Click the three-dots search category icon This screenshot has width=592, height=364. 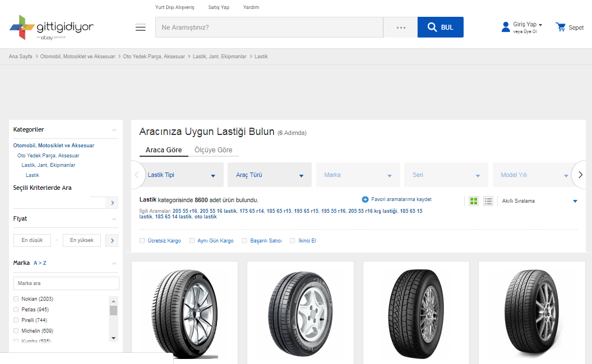pos(400,27)
